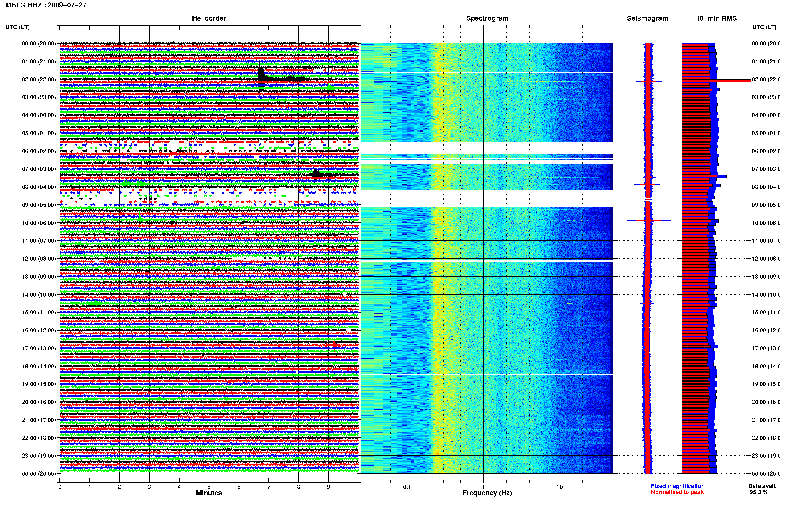Click left axis label '17:00 (13:00)'
The width and height of the screenshot is (812, 508).
coord(39,348)
